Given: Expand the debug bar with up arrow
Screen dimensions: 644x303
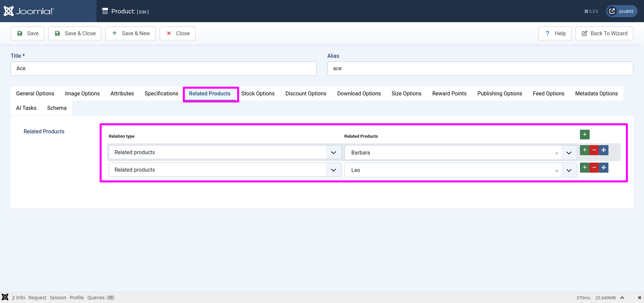Looking at the screenshot, I should click(622, 298).
